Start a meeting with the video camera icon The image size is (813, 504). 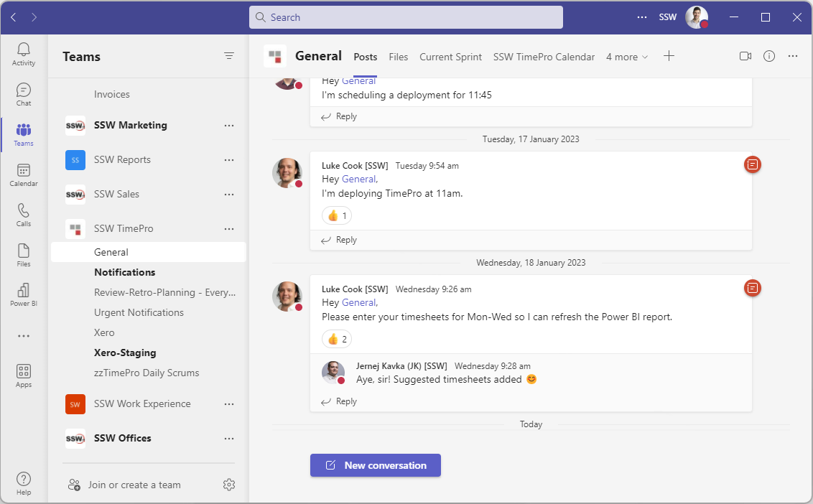(x=745, y=56)
